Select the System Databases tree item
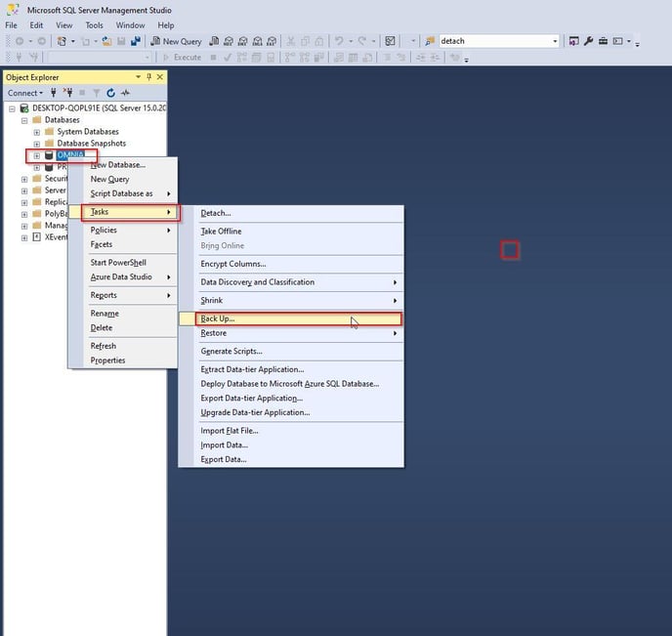The image size is (672, 636). point(88,132)
